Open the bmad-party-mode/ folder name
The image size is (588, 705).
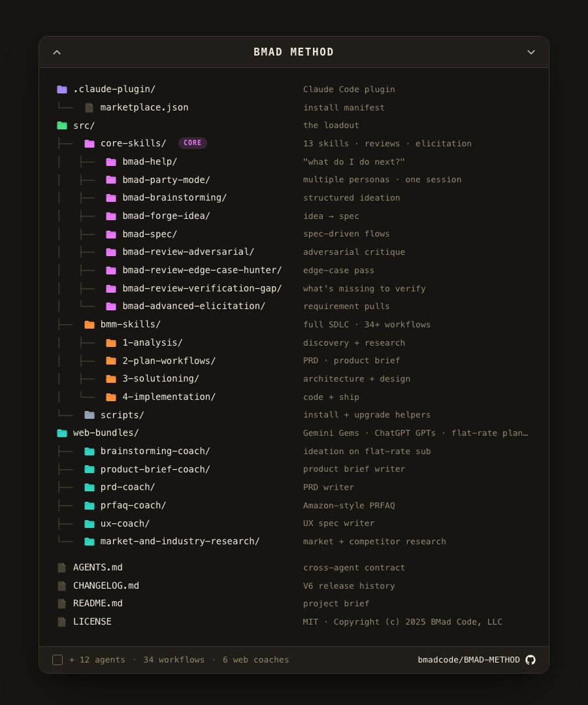pos(167,180)
